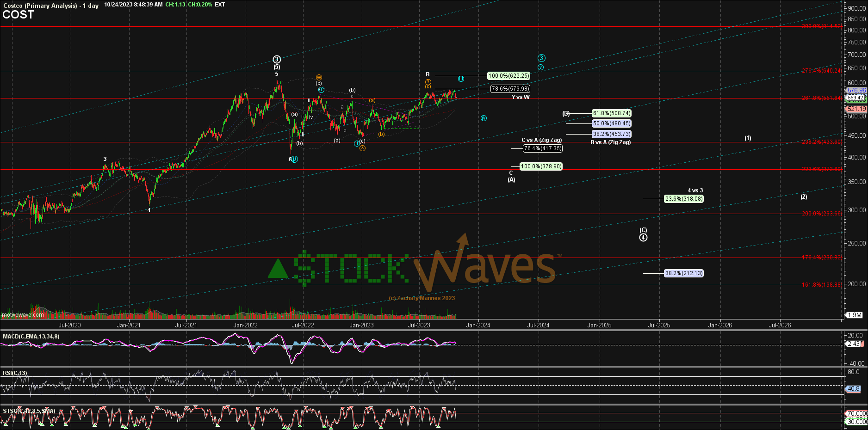Select the 100.0%(622.25) Fibonacci label
Image resolution: width=868 pixels, height=430 pixels.
coord(508,76)
